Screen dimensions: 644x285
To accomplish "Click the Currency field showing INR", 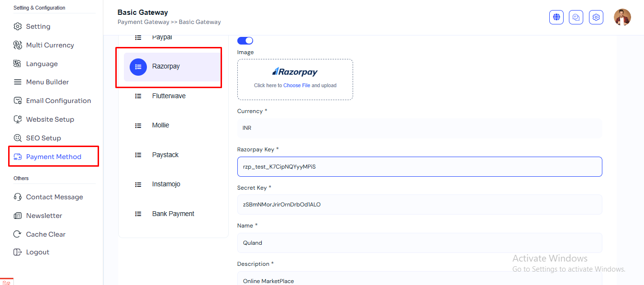I will click(419, 128).
